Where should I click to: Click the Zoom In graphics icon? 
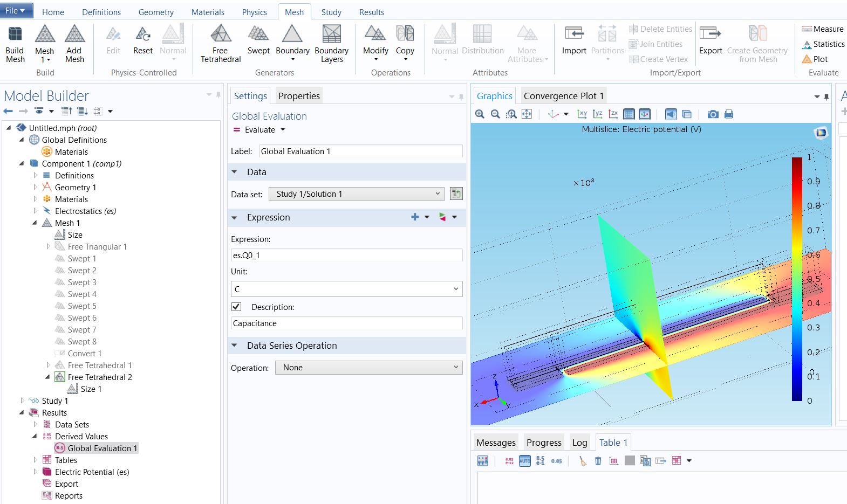pyautogui.click(x=480, y=114)
